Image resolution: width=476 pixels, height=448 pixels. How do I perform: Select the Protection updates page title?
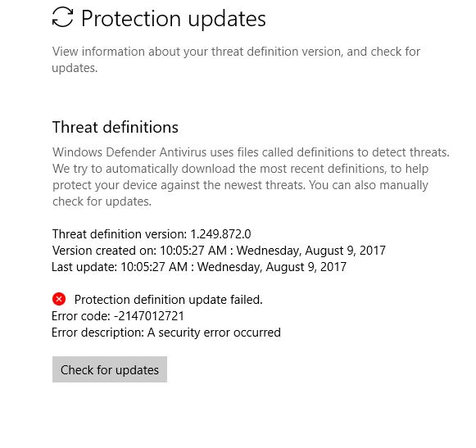click(x=174, y=19)
